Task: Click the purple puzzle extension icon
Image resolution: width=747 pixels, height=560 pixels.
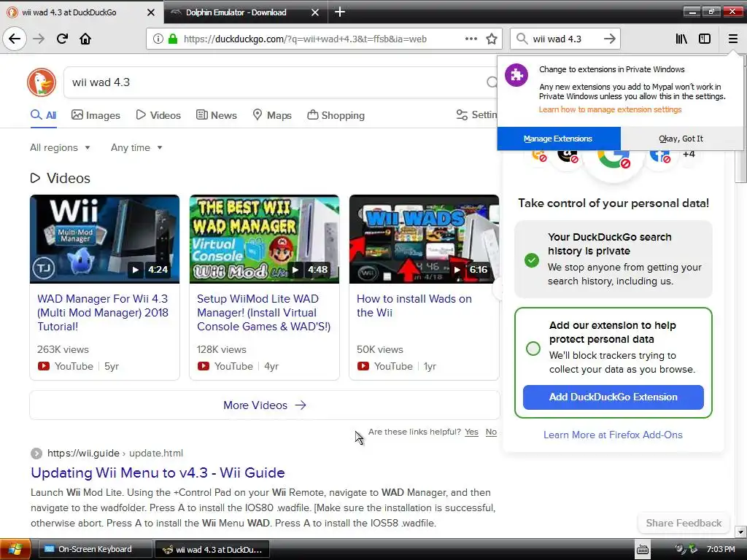Action: 516,75
